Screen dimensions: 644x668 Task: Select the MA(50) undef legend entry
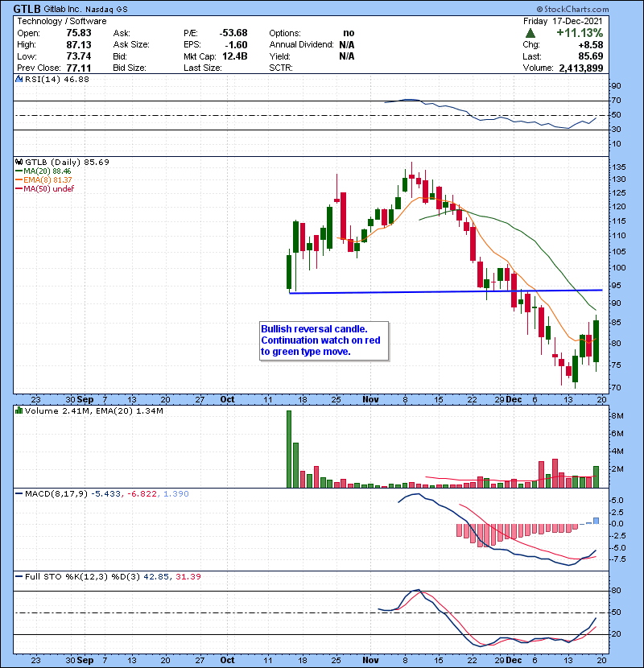(45, 188)
